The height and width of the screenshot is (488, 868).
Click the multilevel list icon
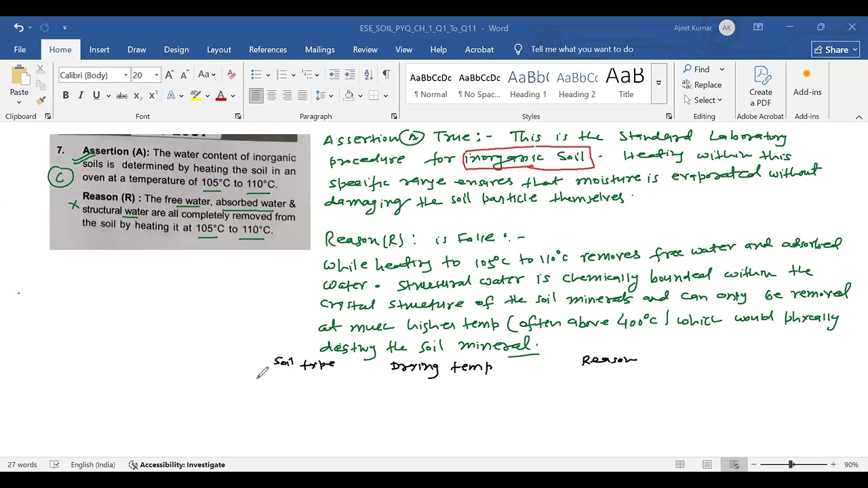click(307, 75)
